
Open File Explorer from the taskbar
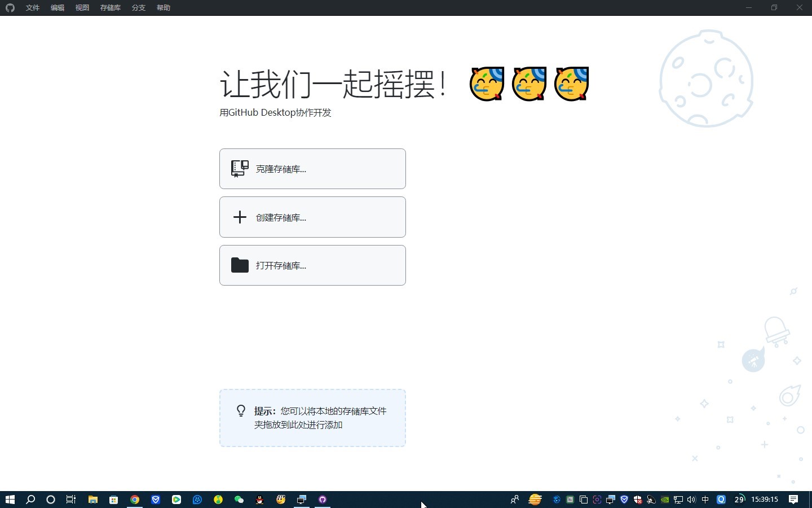93,500
